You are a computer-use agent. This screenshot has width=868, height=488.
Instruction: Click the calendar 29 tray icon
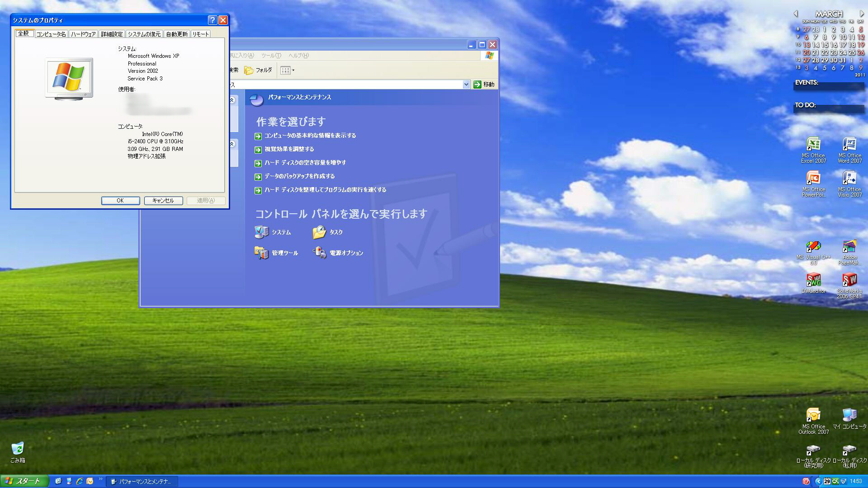click(x=827, y=481)
